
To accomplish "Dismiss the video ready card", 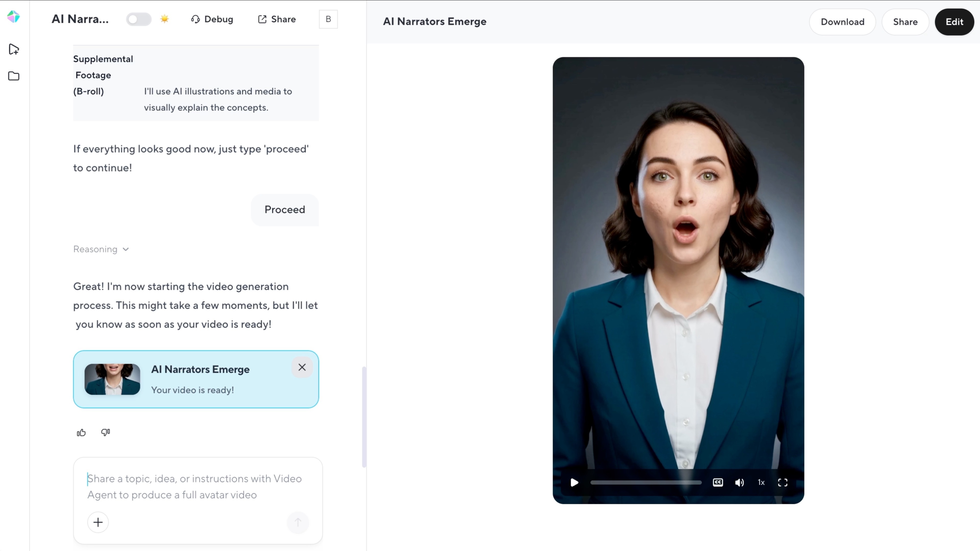I will (x=302, y=367).
